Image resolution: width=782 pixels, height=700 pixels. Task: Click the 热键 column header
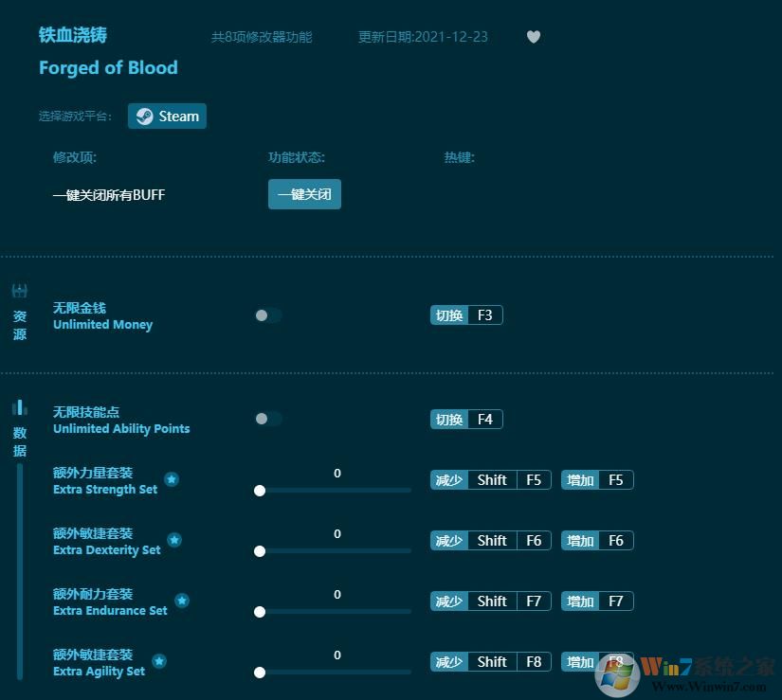pyautogui.click(x=460, y=157)
